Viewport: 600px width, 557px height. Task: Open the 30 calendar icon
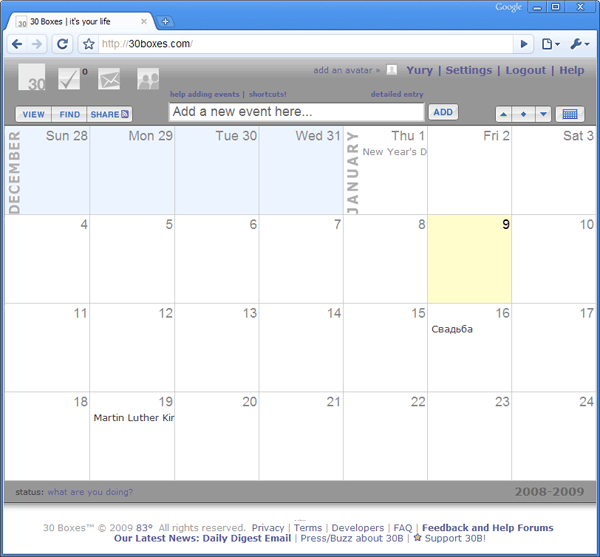pos(32,77)
